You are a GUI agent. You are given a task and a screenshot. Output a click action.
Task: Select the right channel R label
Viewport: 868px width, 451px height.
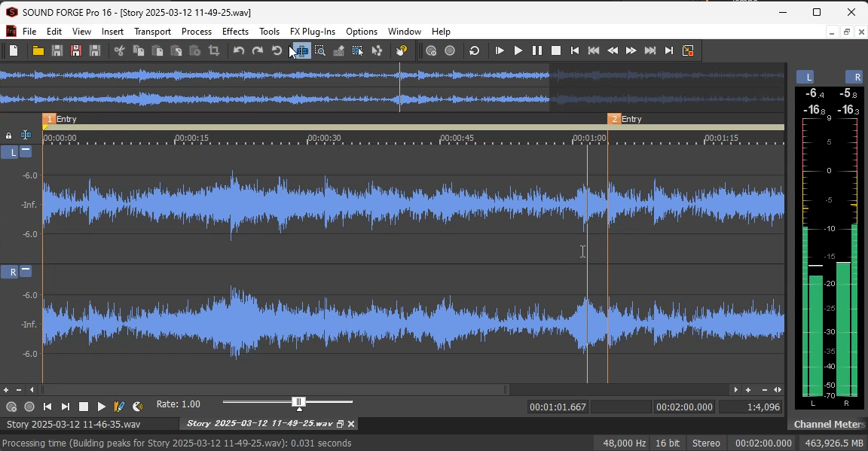tap(9, 273)
